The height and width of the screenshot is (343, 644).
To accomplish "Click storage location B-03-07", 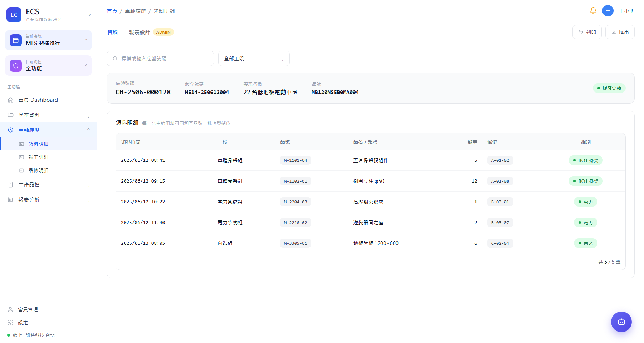I will coord(500,223).
